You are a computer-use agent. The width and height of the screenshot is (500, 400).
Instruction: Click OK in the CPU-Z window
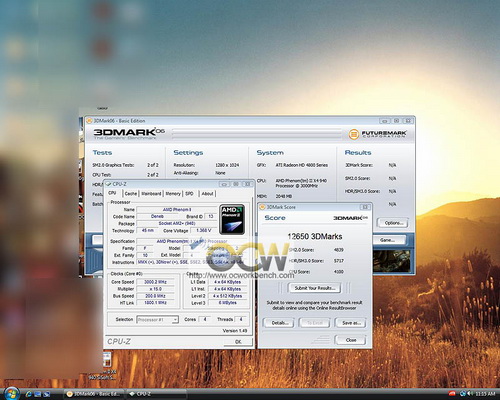(238, 342)
